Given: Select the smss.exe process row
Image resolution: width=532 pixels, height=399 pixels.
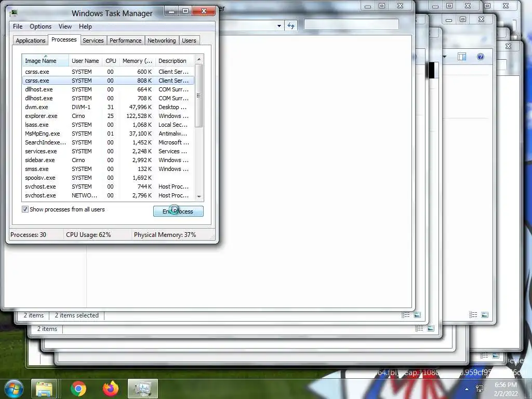Looking at the screenshot, I should [108, 169].
